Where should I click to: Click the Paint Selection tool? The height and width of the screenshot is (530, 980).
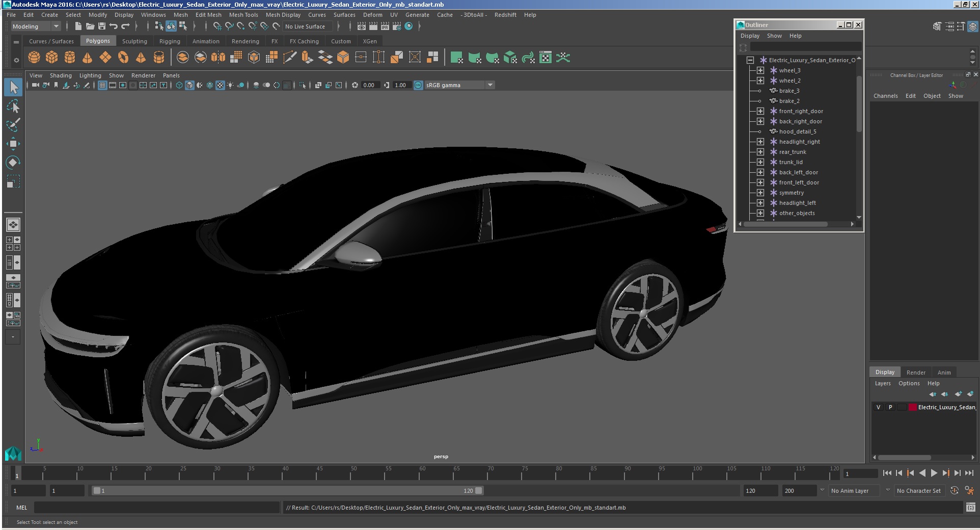(13, 125)
